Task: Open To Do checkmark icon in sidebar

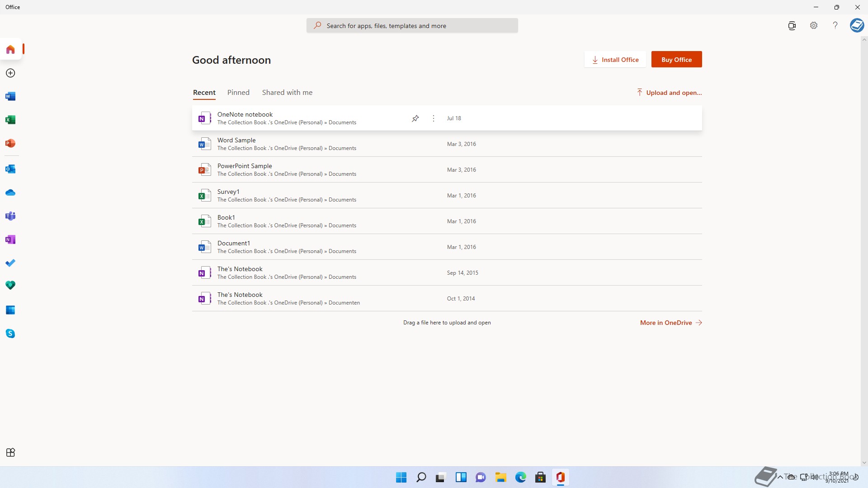Action: [x=10, y=263]
